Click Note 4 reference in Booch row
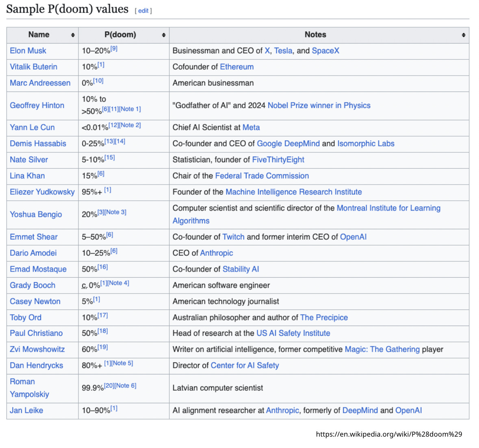The height and width of the screenshot is (448, 479). point(119,283)
